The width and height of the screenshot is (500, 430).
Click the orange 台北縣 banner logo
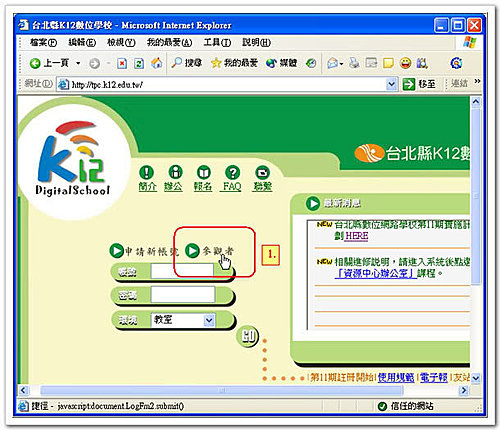click(x=369, y=153)
